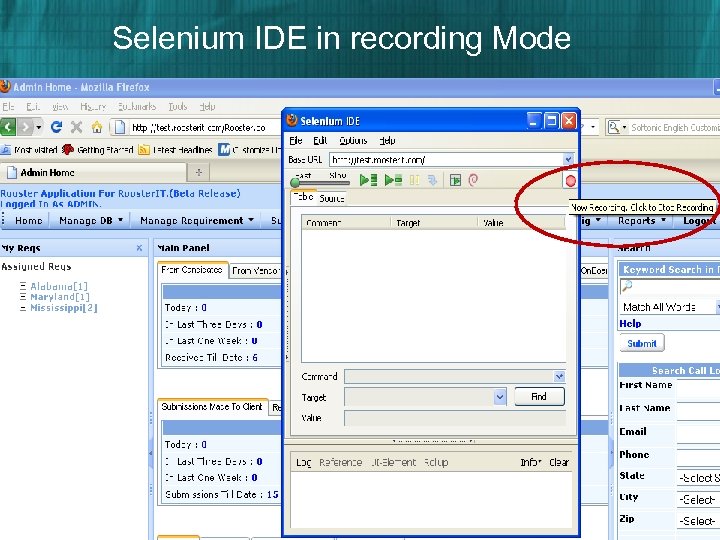The height and width of the screenshot is (540, 720).
Task: Click Logout in navigation bar
Action: [698, 220]
